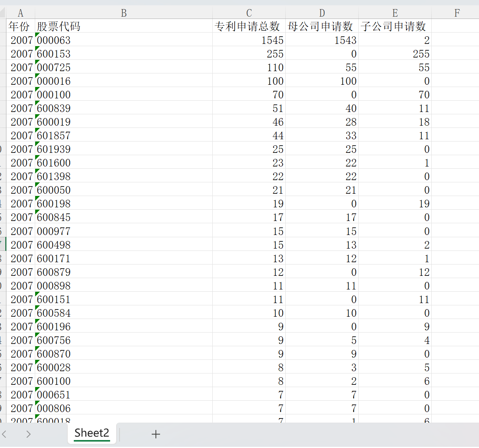The width and height of the screenshot is (479, 448).
Task: Click the year cell beside 000063
Action: [20, 39]
